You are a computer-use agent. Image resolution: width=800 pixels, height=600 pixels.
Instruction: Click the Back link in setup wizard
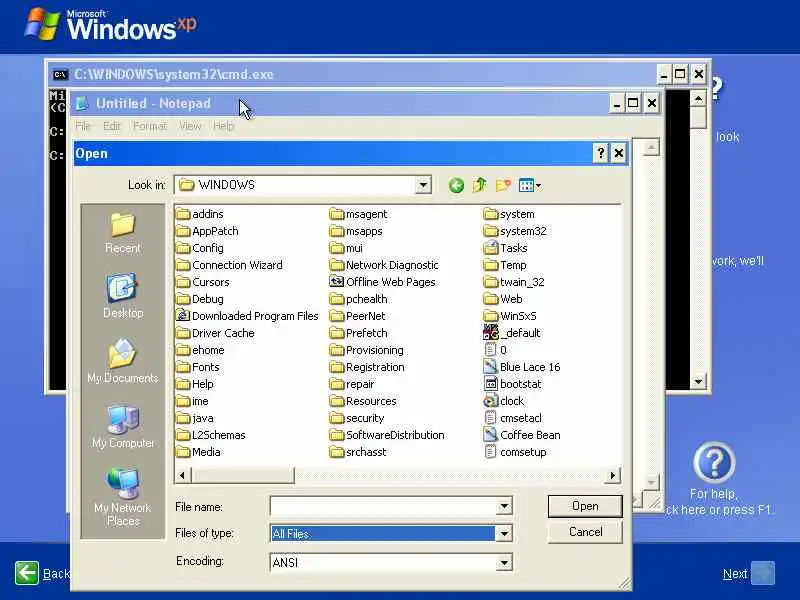56,574
